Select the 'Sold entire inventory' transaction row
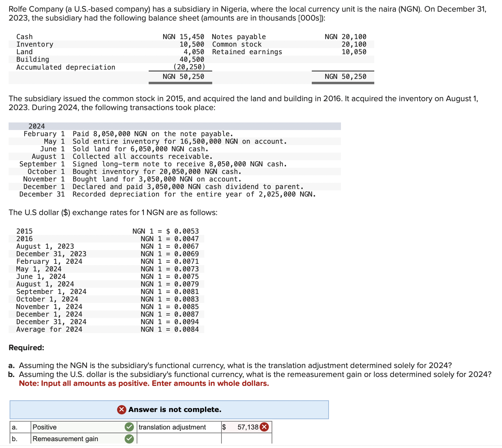The height and width of the screenshot is (448, 502). 175,141
